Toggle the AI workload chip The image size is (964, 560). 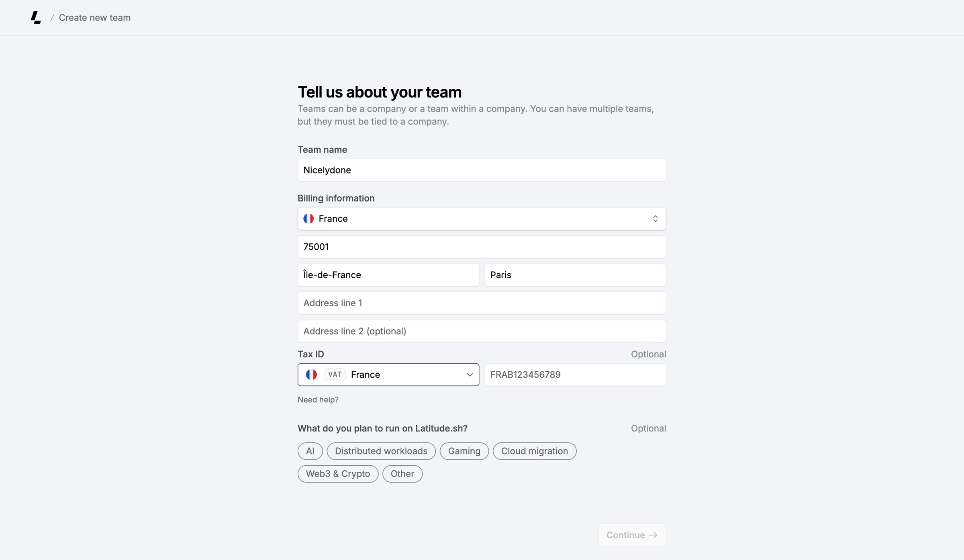click(310, 451)
